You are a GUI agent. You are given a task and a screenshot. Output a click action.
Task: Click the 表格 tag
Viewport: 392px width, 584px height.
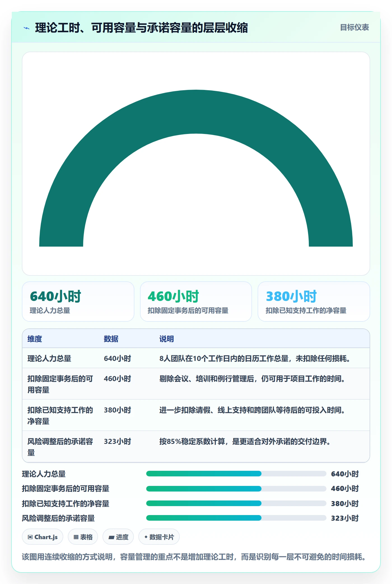pos(83,537)
